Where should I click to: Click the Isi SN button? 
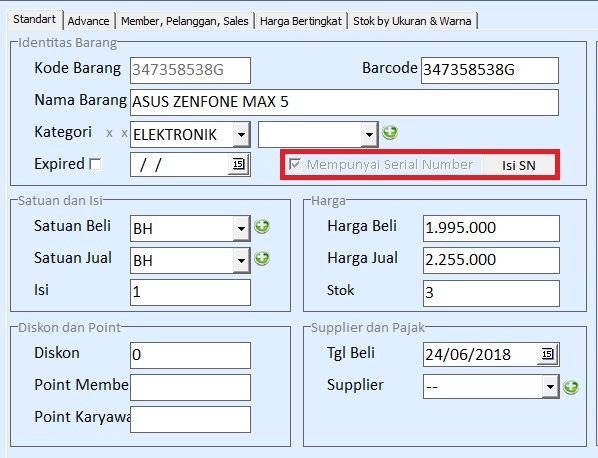pos(519,165)
